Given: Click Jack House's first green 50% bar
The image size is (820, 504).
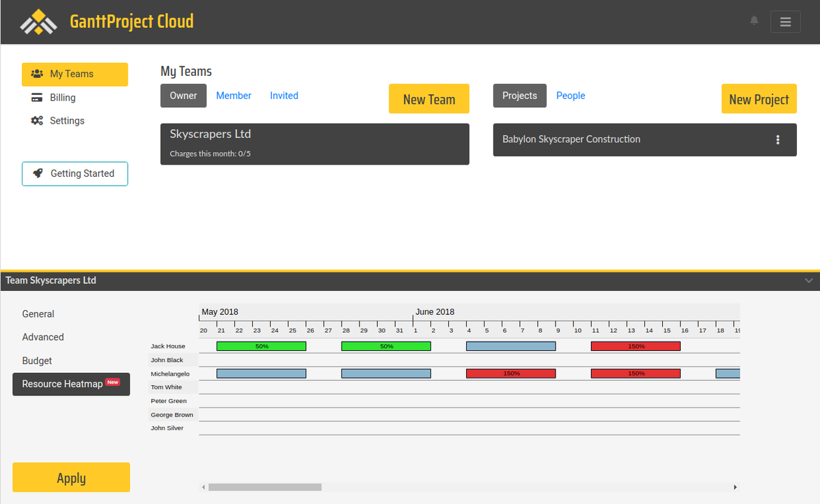Looking at the screenshot, I should [x=262, y=346].
